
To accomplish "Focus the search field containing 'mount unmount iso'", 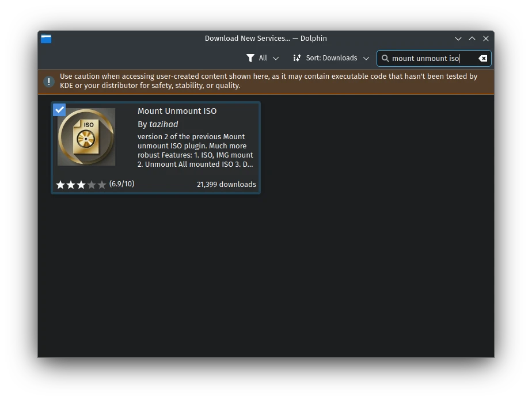I will click(434, 58).
